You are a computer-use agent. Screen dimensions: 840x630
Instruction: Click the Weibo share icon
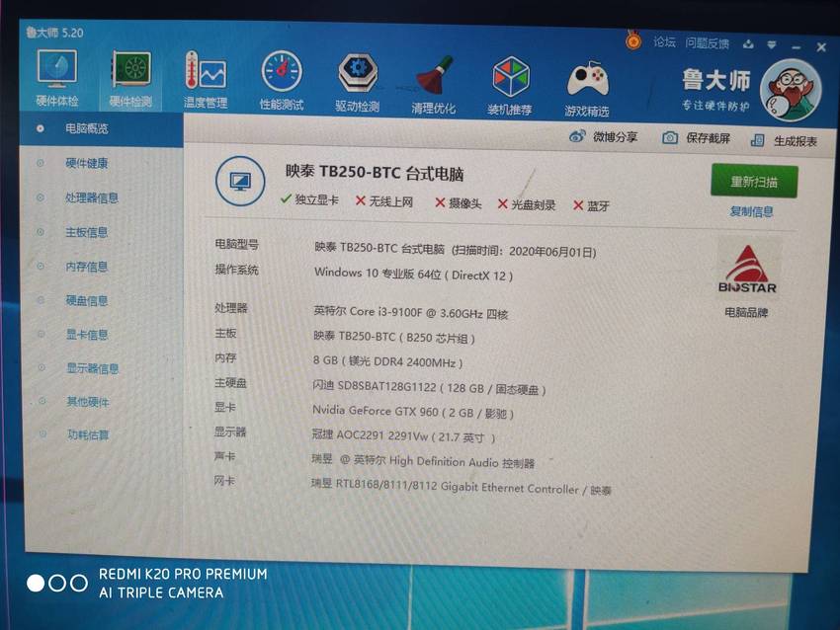(577, 136)
